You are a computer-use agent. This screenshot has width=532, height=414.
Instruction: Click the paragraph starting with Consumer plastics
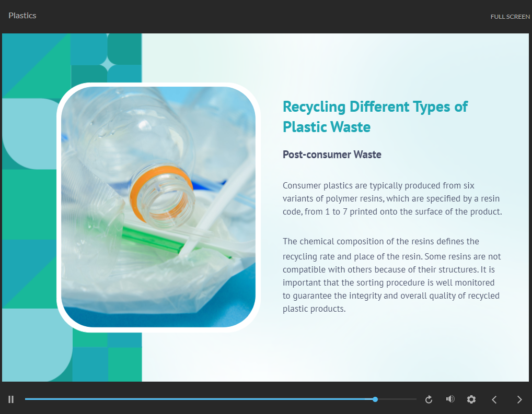tap(392, 199)
